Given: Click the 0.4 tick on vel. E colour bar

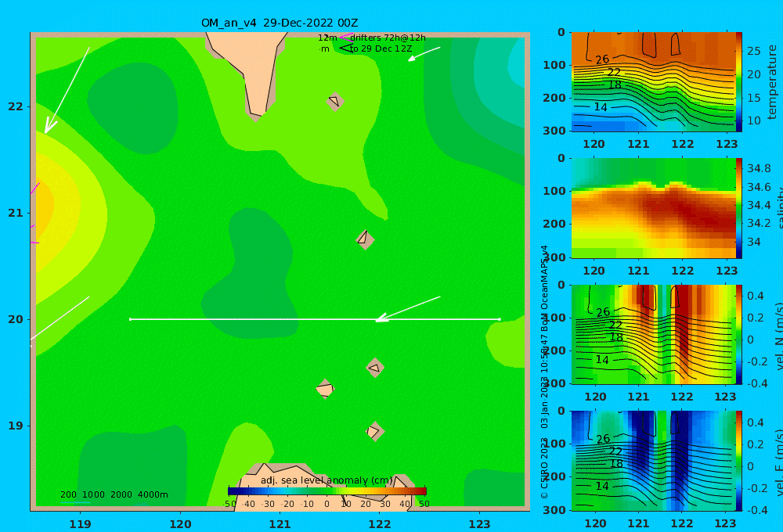Looking at the screenshot, I should (x=756, y=422).
